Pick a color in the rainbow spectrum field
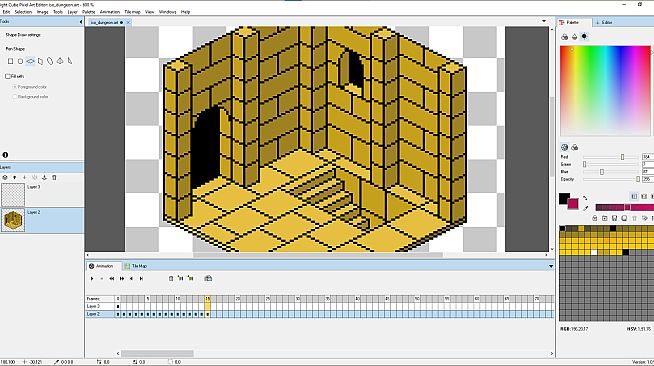Image resolution: width=654 pixels, height=366 pixels. (x=605, y=91)
